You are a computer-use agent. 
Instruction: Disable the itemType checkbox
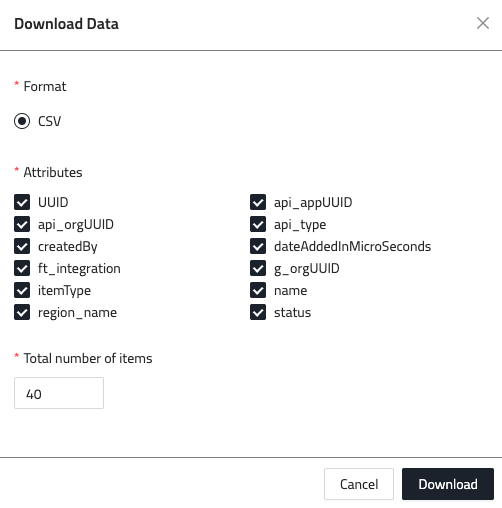pos(22,290)
